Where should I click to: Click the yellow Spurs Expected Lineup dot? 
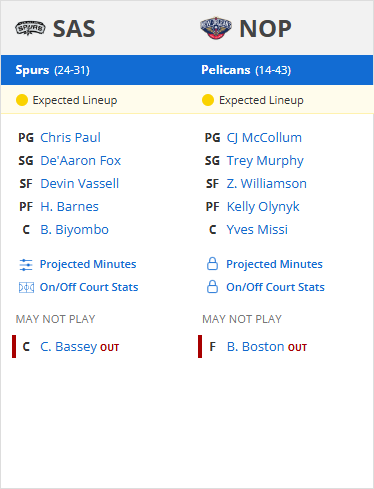coord(22,100)
